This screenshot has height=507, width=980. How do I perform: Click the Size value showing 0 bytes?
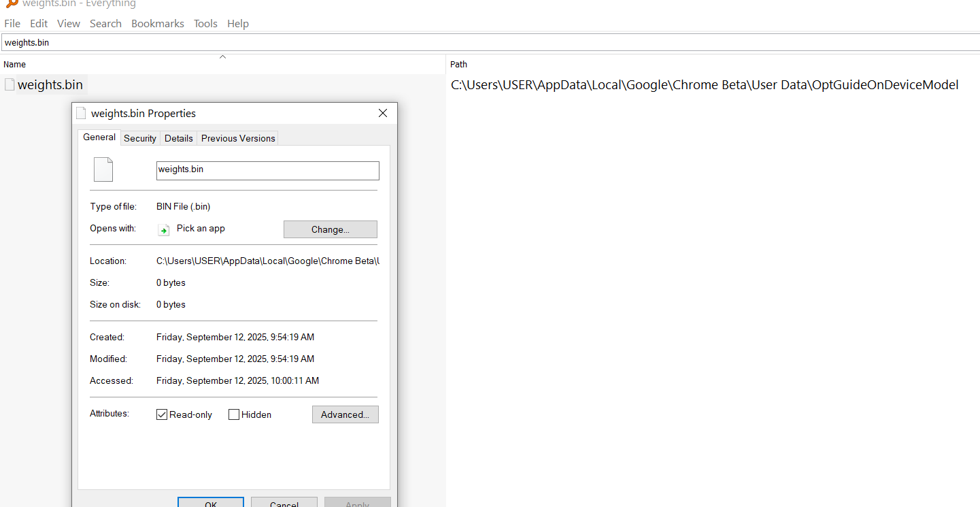pos(171,282)
